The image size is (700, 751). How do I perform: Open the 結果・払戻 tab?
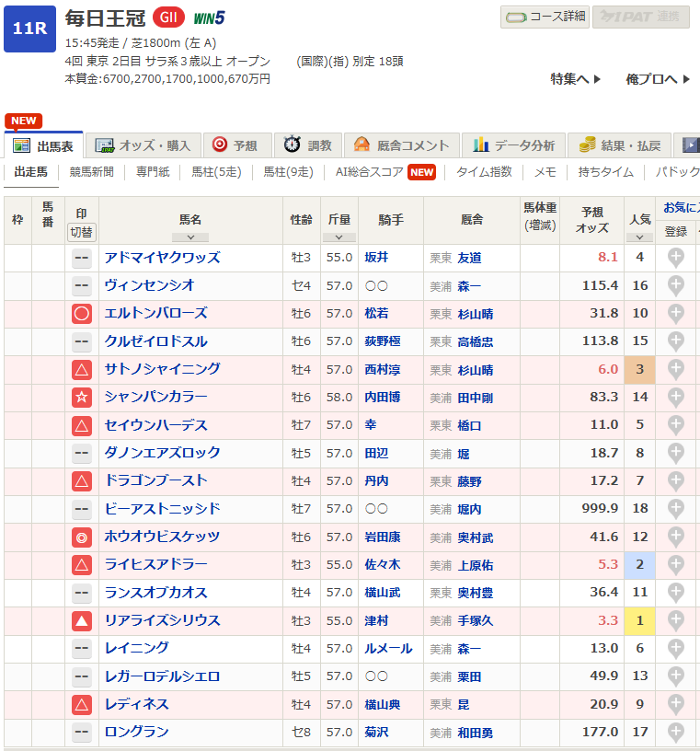pyautogui.click(x=620, y=145)
